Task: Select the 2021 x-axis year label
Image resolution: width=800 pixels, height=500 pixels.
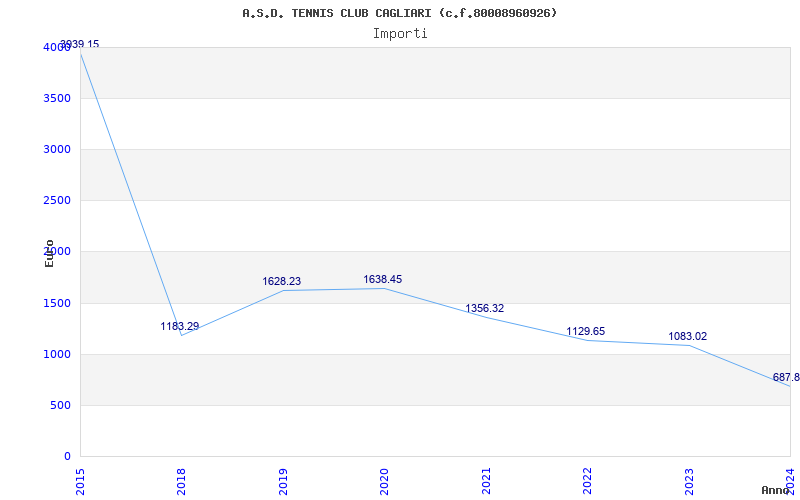Action: (x=486, y=480)
